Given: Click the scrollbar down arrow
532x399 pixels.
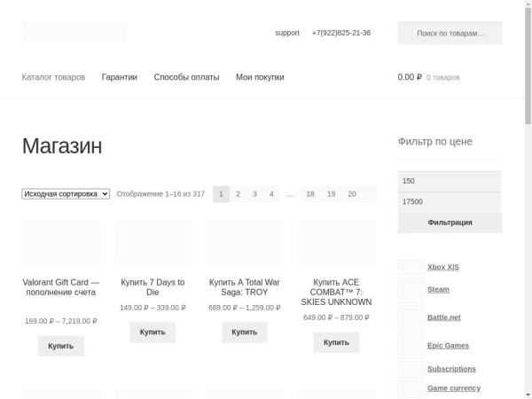Looking at the screenshot, I should tap(528, 395).
